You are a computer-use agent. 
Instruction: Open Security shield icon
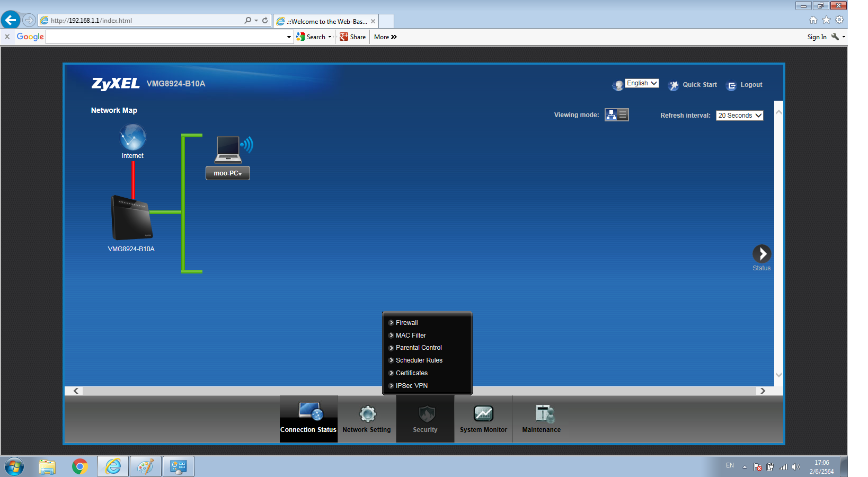coord(427,413)
